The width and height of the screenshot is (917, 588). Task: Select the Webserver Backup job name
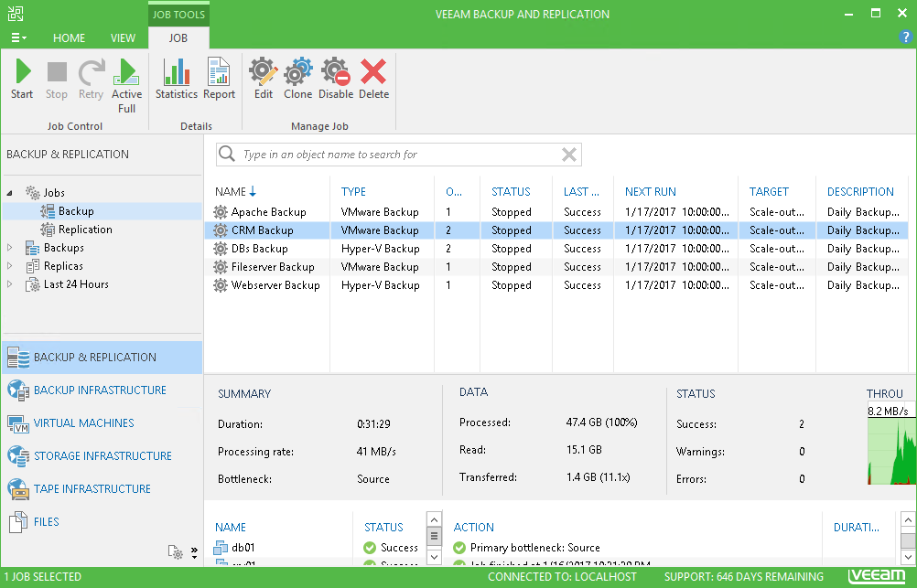tap(275, 285)
